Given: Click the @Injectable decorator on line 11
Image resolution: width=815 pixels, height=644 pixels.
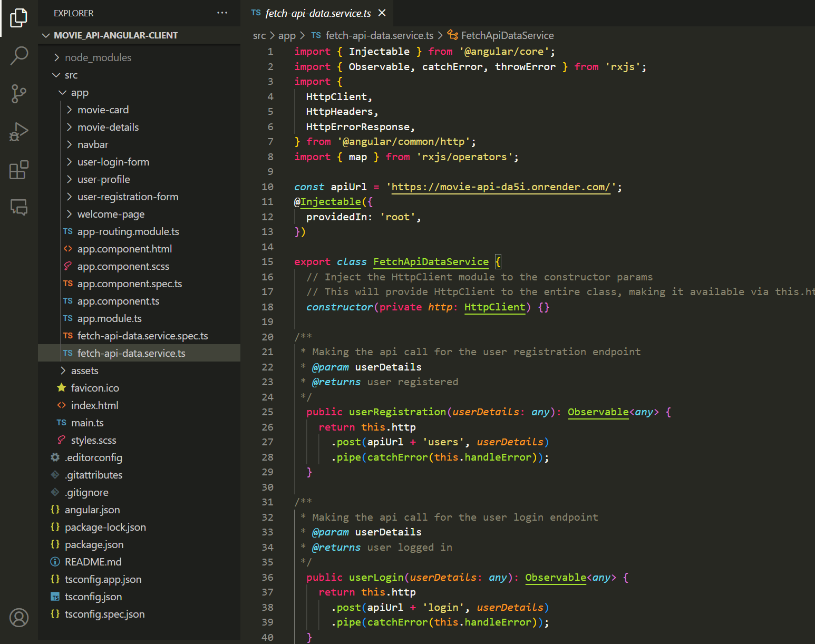Looking at the screenshot, I should point(328,202).
